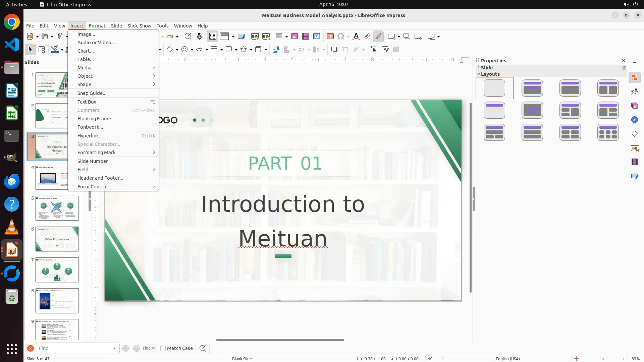Click the Insert Image toolbar icon
This screenshot has height=362, width=644.
(x=294, y=37)
